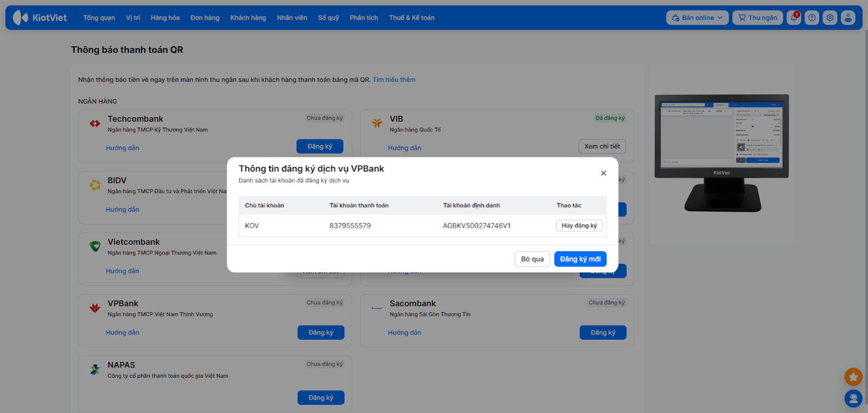Viewport: 868px width, 413px height.
Task: Open the Tìm hiểu thêm link
Action: 394,80
